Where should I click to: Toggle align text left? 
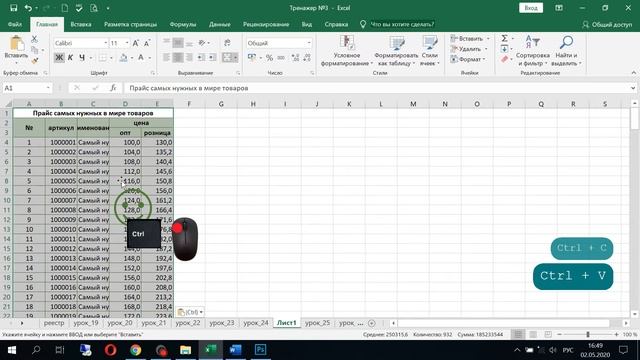click(x=167, y=58)
